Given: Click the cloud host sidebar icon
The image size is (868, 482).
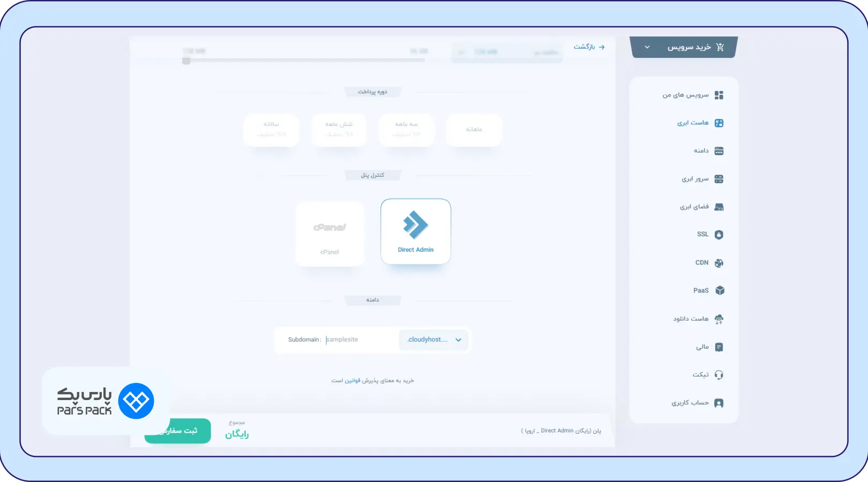Looking at the screenshot, I should click(x=719, y=123).
